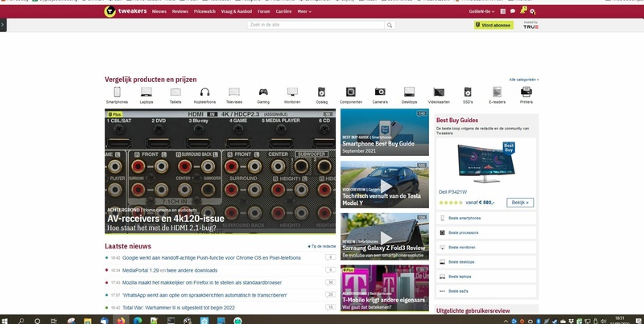Click in the Zoek in de site field
This screenshot has width=644, height=324.
[x=316, y=25]
